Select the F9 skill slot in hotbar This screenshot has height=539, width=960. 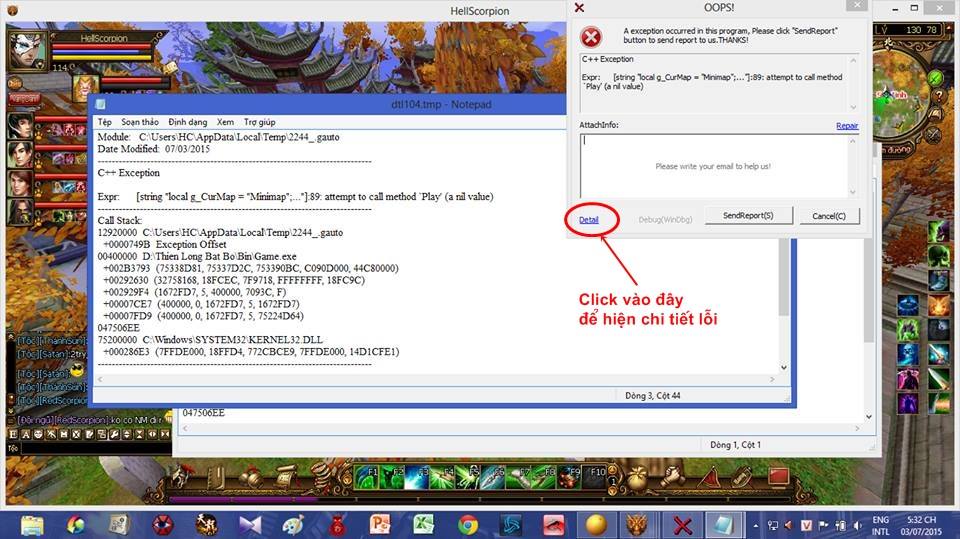pos(569,478)
